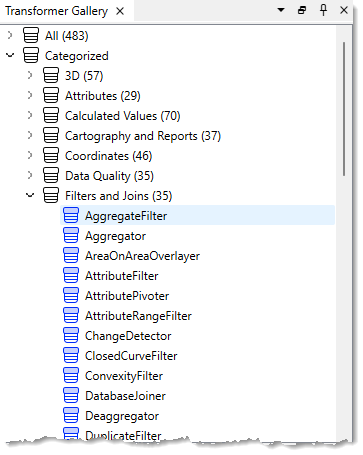Image resolution: width=363 pixels, height=455 pixels.
Task: Select the ClosedCurveFilter transformer
Action: (x=131, y=356)
